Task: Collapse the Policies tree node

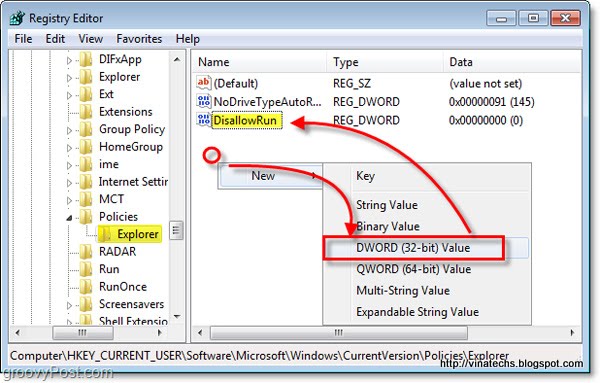Action: click(x=69, y=218)
